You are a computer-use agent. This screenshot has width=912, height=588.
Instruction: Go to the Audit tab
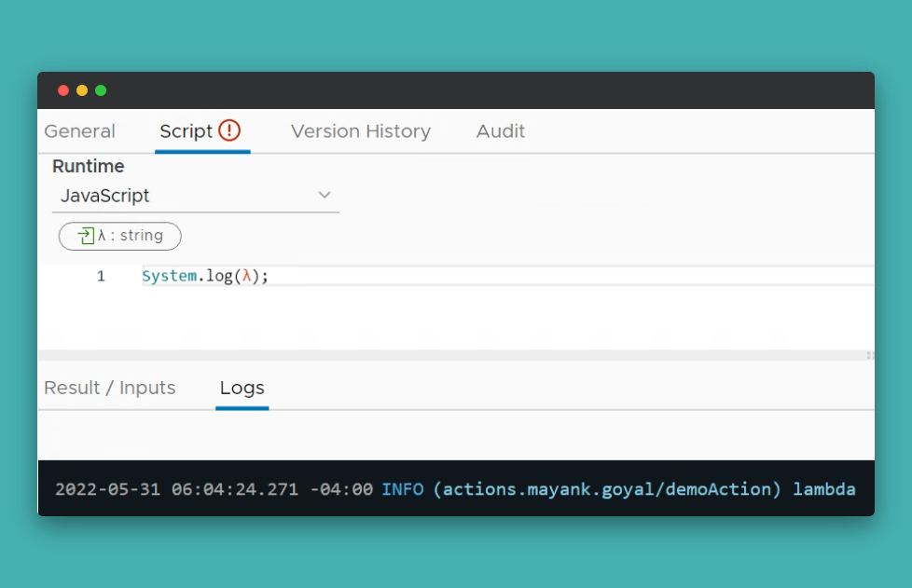tap(501, 131)
